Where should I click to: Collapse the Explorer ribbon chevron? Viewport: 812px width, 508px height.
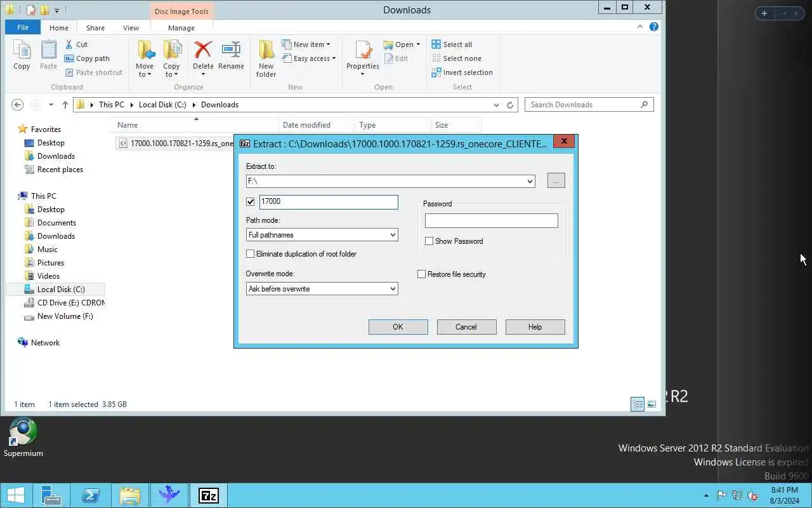click(641, 27)
